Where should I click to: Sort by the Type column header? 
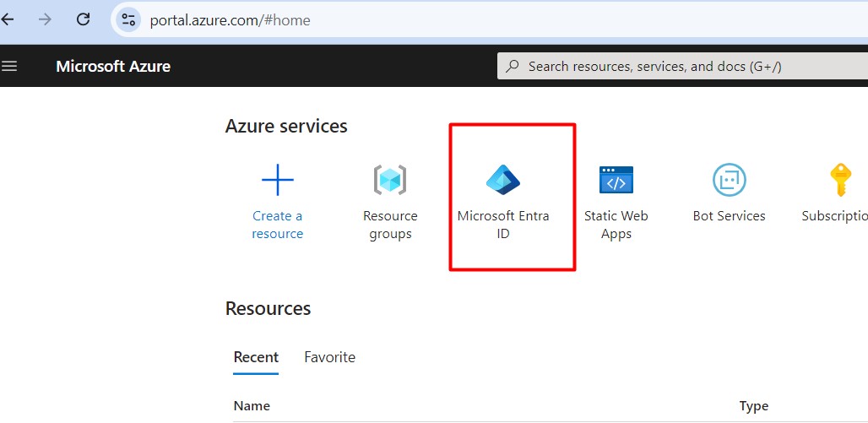click(x=754, y=406)
